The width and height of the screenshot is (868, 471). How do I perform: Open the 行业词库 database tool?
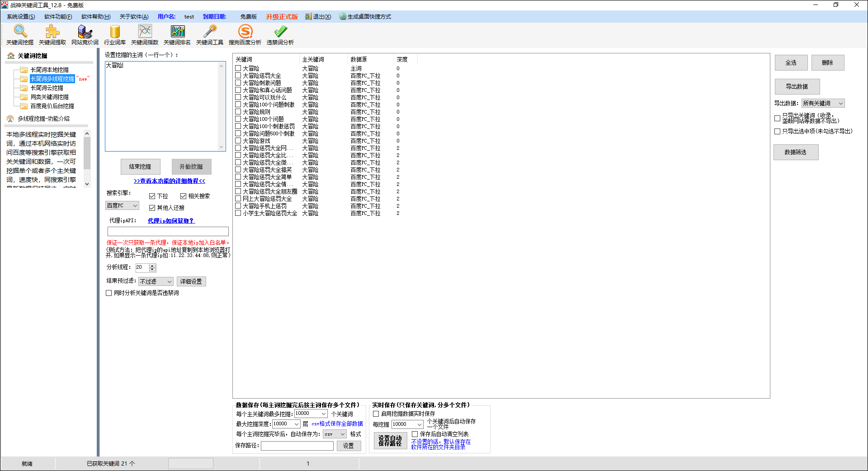(x=115, y=34)
